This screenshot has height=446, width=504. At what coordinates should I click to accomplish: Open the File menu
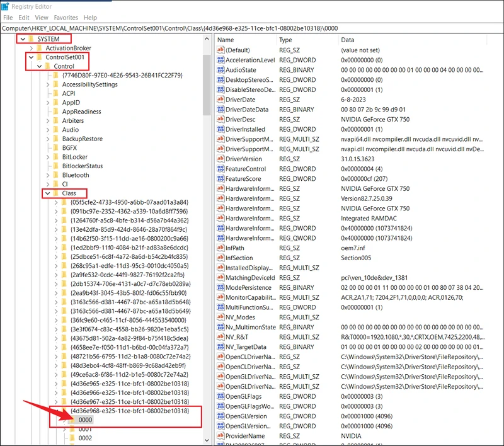pos(8,18)
